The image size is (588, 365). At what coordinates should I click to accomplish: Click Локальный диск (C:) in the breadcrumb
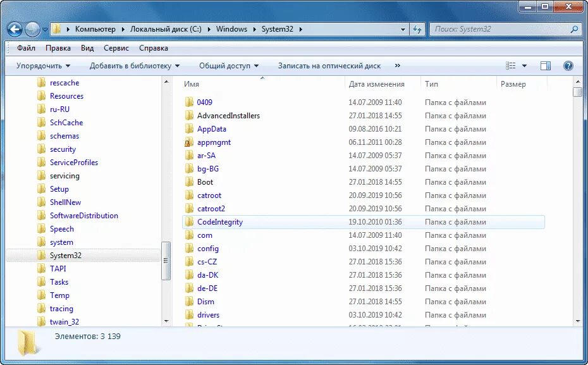[x=166, y=29]
